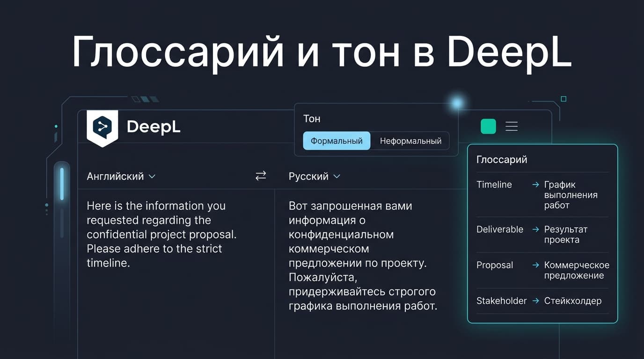Click the Тон panel label

pos(312,119)
